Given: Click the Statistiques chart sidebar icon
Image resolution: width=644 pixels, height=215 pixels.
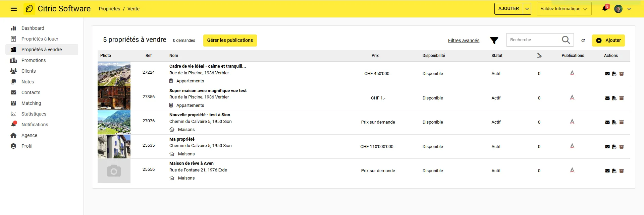Looking at the screenshot, I should [13, 114].
